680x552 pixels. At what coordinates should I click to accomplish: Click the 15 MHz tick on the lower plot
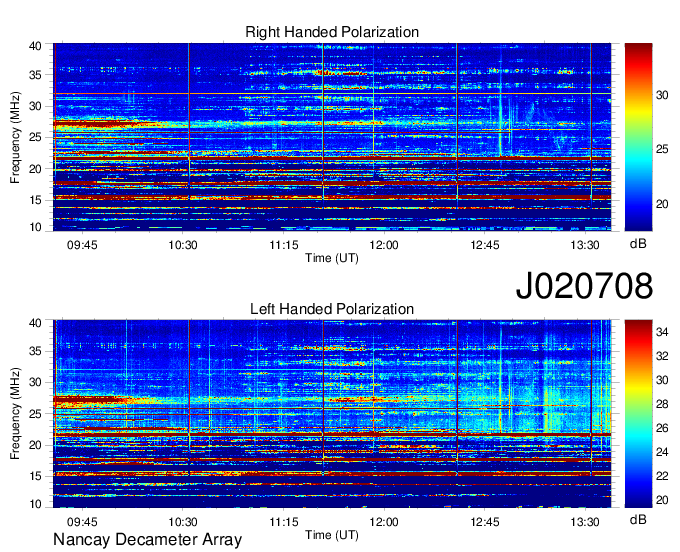[35, 477]
